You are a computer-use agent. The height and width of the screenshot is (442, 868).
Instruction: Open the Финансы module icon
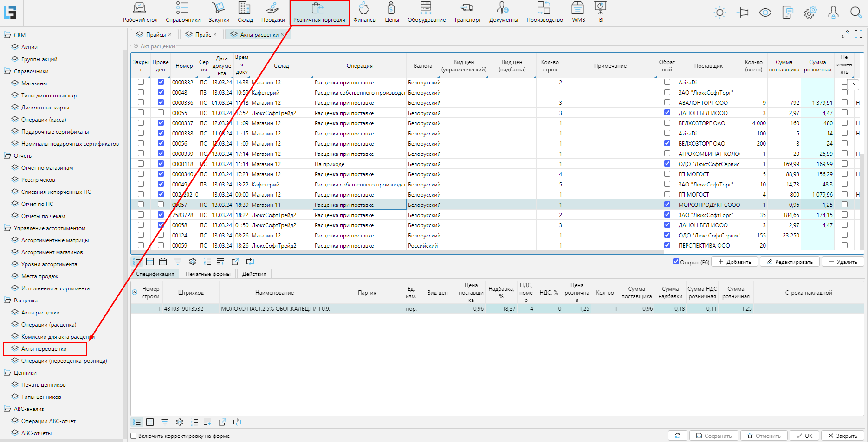pos(364,13)
